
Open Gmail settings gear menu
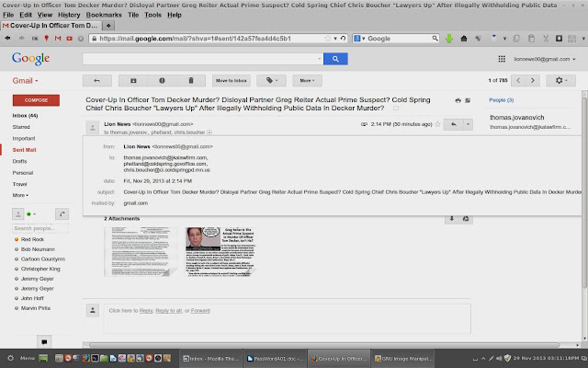point(560,80)
